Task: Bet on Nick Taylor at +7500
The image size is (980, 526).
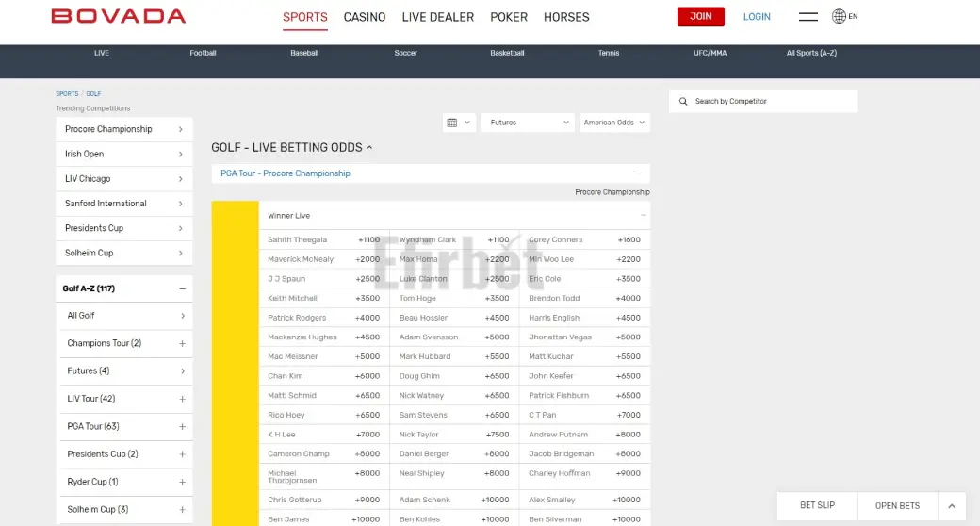Action: click(454, 435)
